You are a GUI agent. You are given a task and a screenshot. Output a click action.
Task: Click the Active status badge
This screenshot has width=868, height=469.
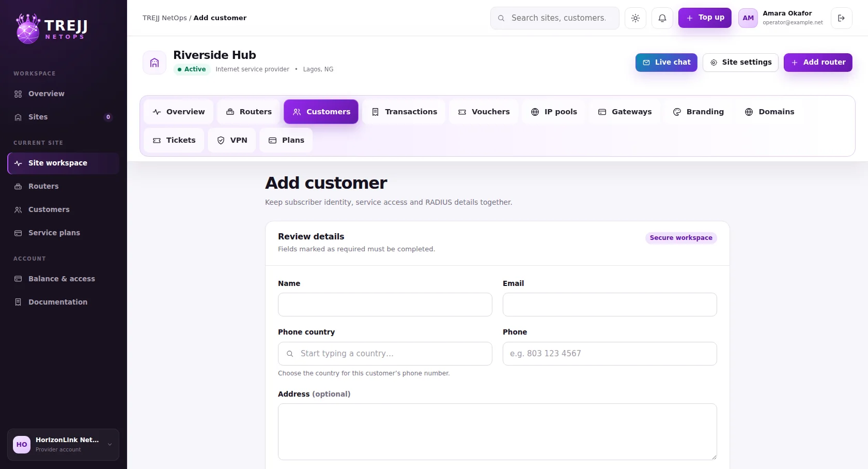pos(192,69)
